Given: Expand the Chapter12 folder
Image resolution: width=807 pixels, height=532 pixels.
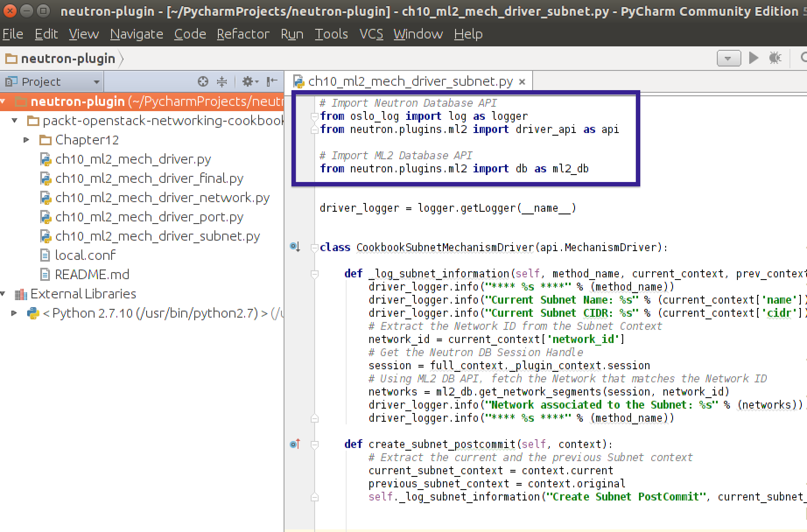Looking at the screenshot, I should [27, 140].
